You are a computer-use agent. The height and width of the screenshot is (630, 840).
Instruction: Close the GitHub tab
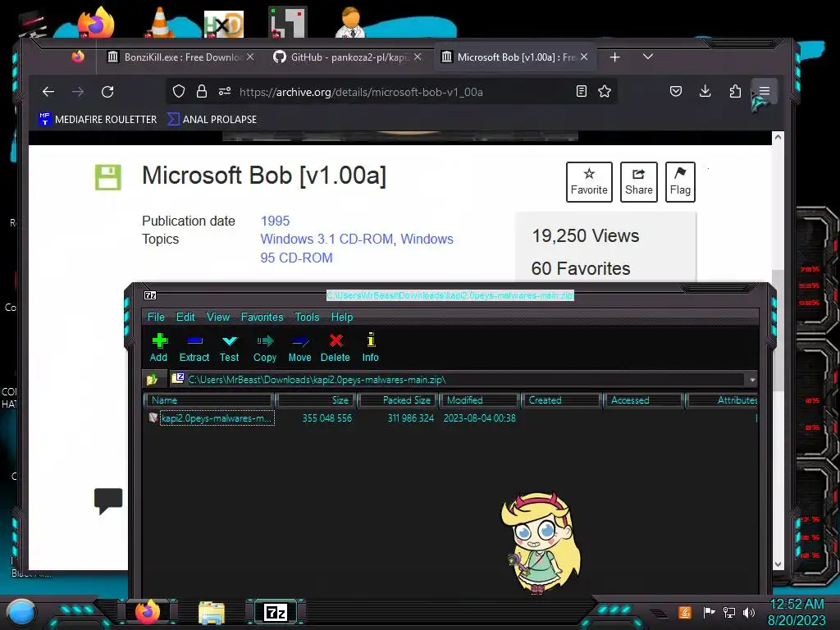coord(418,57)
